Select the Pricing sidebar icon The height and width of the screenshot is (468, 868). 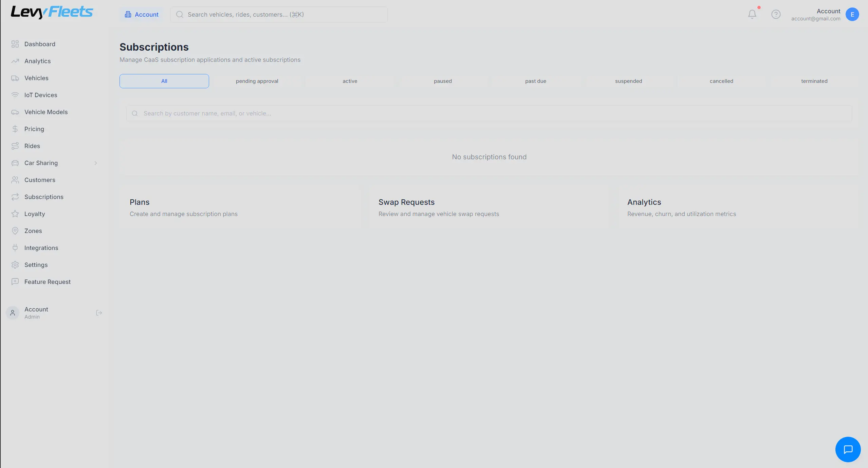(x=15, y=129)
